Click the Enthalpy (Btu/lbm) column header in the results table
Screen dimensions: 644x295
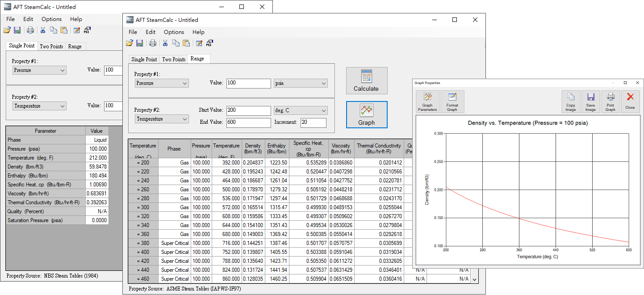coord(277,148)
